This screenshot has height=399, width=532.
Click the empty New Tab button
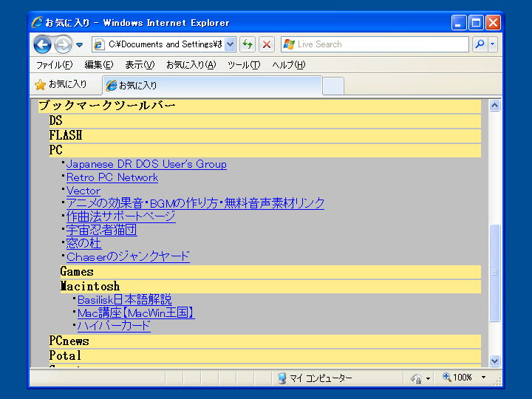coord(333,86)
